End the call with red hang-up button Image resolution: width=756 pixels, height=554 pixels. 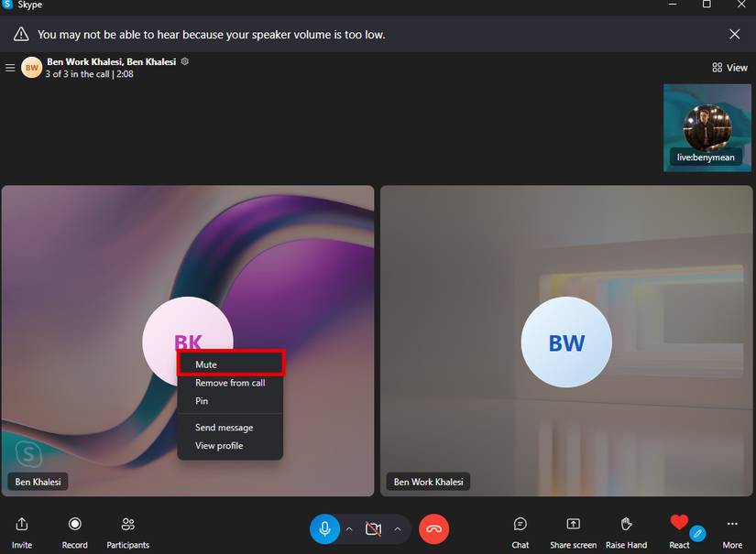click(x=434, y=529)
